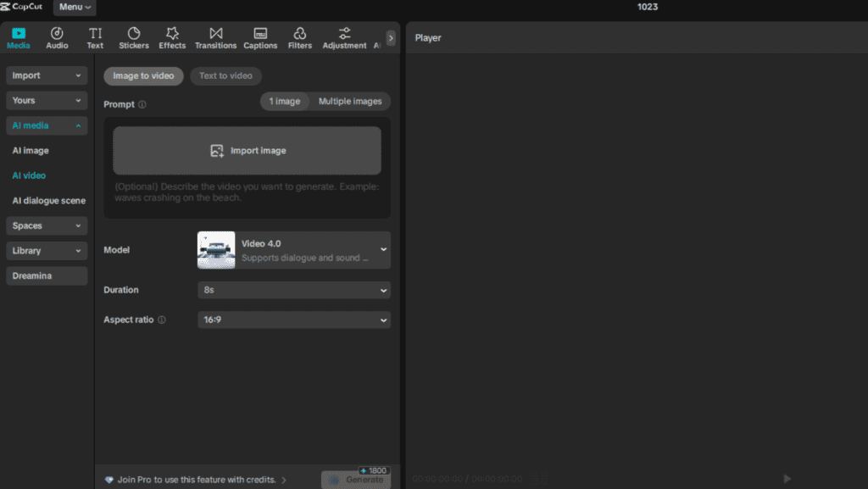
Task: Click Join Pro to use this feature link
Action: click(x=197, y=480)
